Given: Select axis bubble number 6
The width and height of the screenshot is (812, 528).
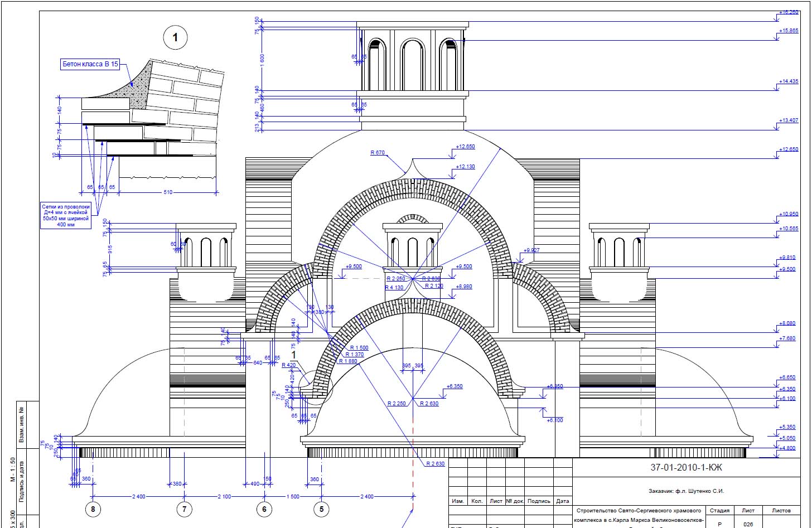Looking at the screenshot, I should (264, 509).
